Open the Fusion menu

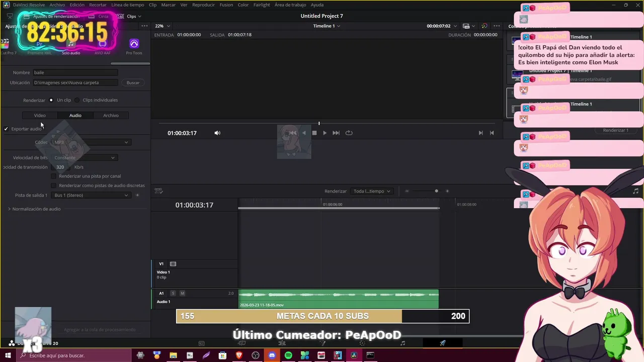tap(226, 5)
